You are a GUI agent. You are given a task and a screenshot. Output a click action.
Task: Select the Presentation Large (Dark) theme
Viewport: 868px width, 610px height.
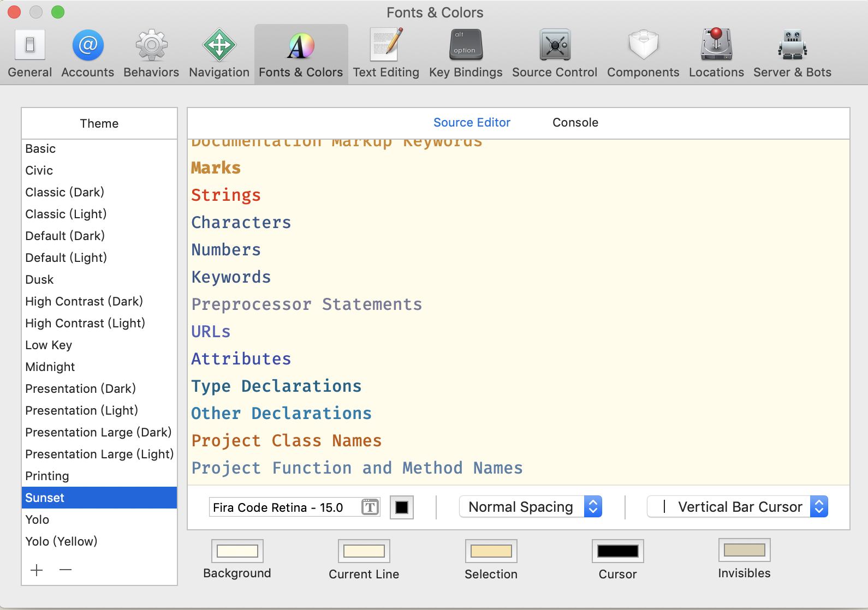[x=99, y=433]
